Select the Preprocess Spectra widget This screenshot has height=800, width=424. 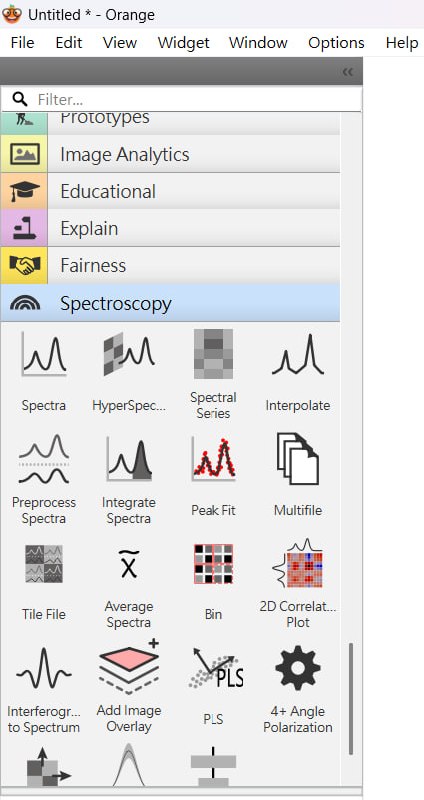coord(44,479)
